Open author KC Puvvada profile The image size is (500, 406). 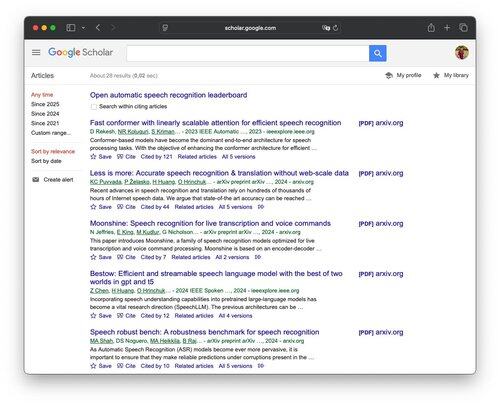pos(106,182)
